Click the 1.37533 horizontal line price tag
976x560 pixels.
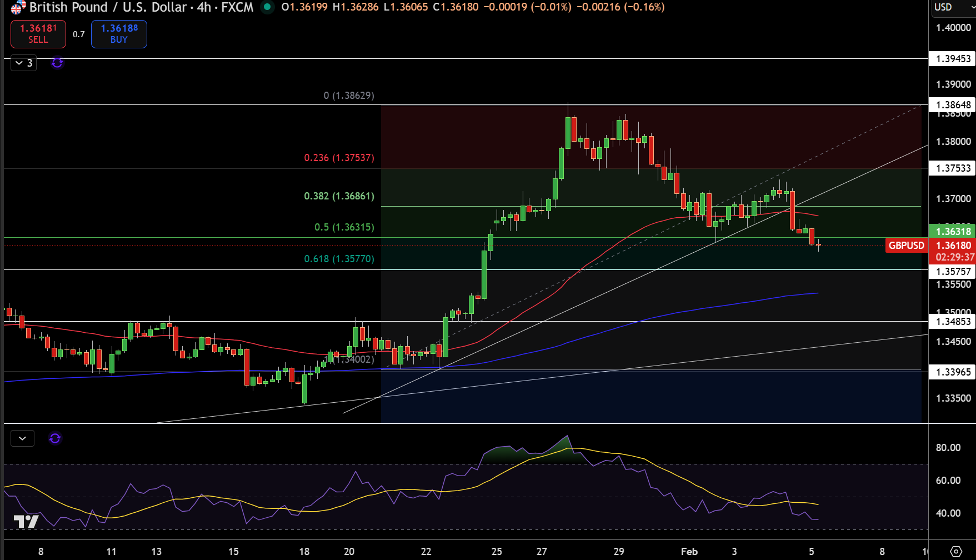(x=952, y=168)
